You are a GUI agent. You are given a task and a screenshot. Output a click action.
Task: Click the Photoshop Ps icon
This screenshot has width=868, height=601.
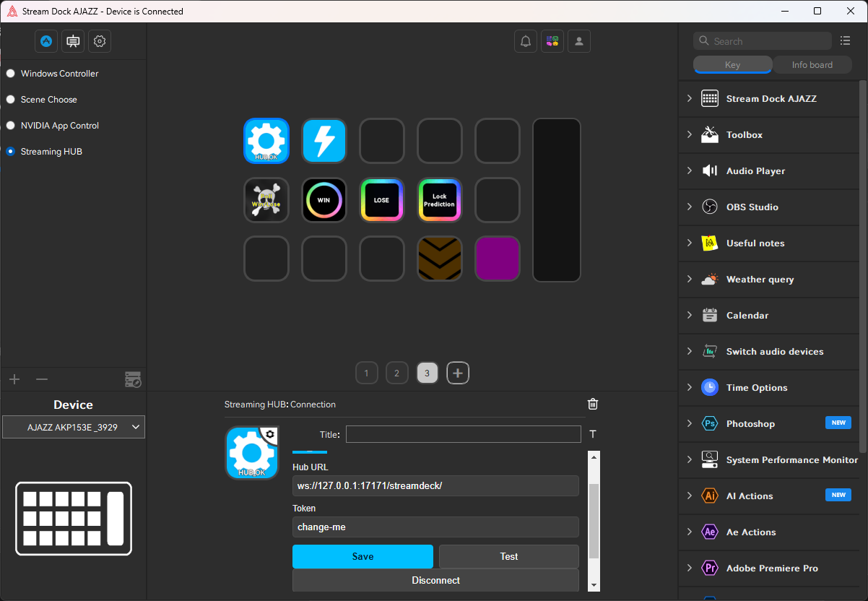click(x=710, y=424)
